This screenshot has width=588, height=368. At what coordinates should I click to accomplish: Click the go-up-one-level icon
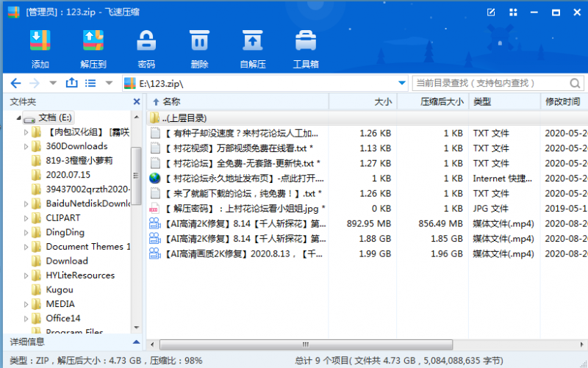click(x=71, y=83)
